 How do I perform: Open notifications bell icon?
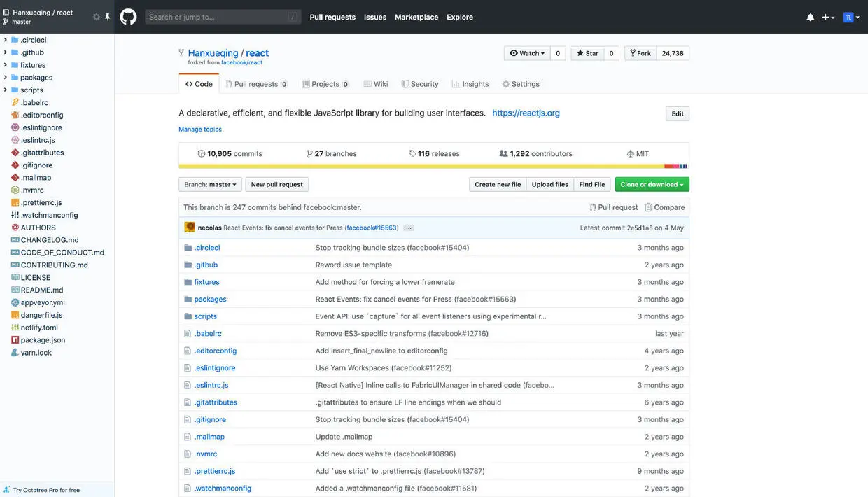(810, 17)
